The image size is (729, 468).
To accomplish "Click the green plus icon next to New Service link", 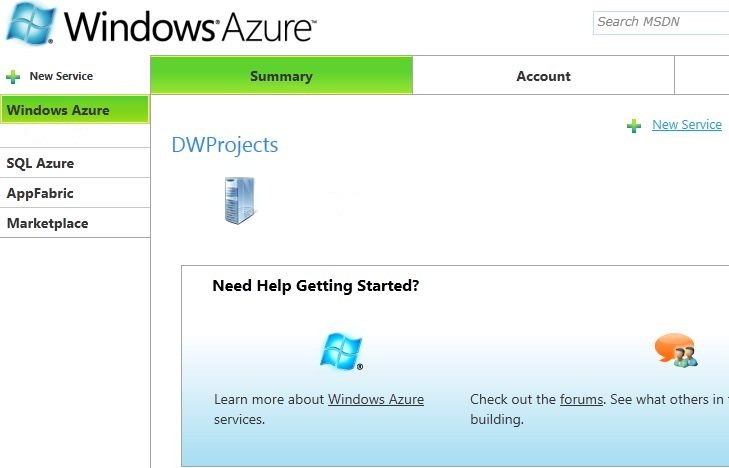I will coord(634,126).
